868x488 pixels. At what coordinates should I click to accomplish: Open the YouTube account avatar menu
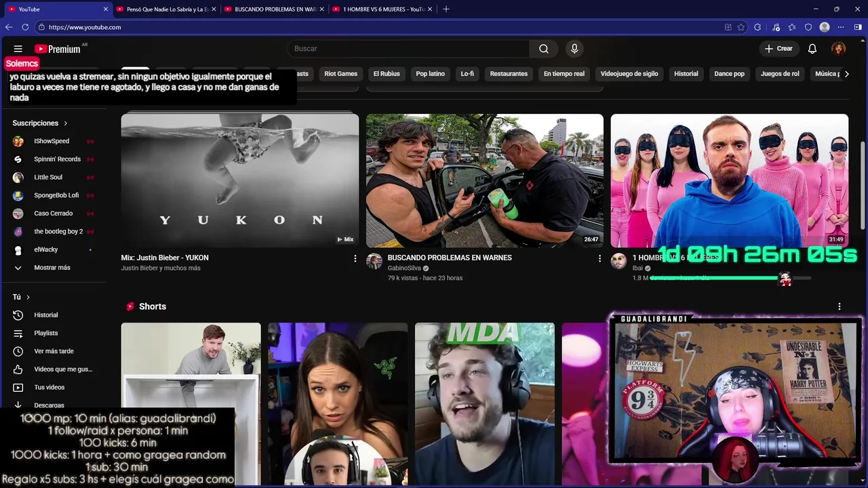tap(839, 49)
